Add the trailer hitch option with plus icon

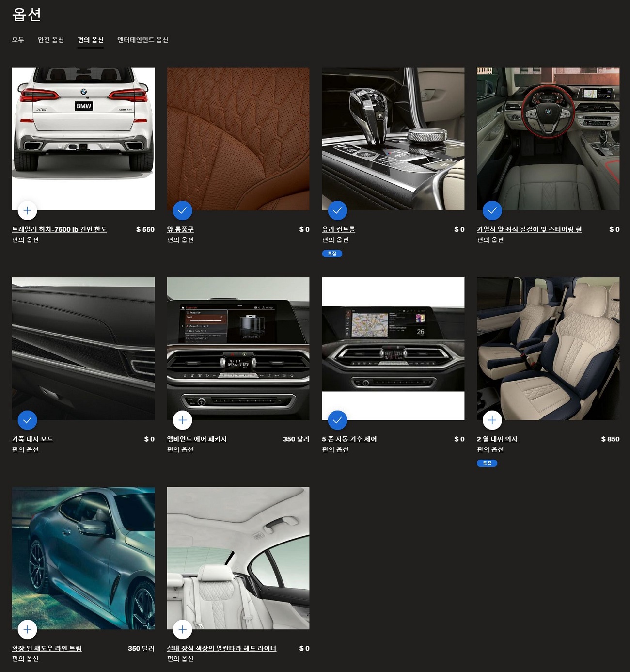coord(28,210)
